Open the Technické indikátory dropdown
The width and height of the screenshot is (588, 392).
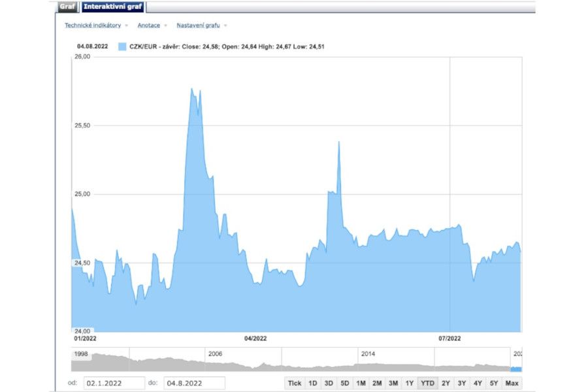pyautogui.click(x=92, y=25)
